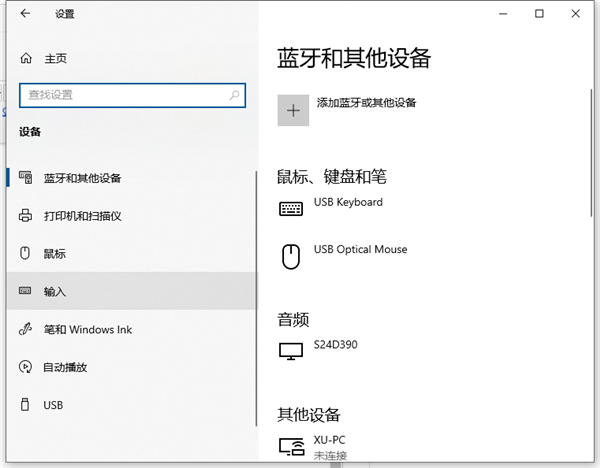The height and width of the screenshot is (468, 600).
Task: Click the plus icon to add device
Action: click(x=293, y=111)
